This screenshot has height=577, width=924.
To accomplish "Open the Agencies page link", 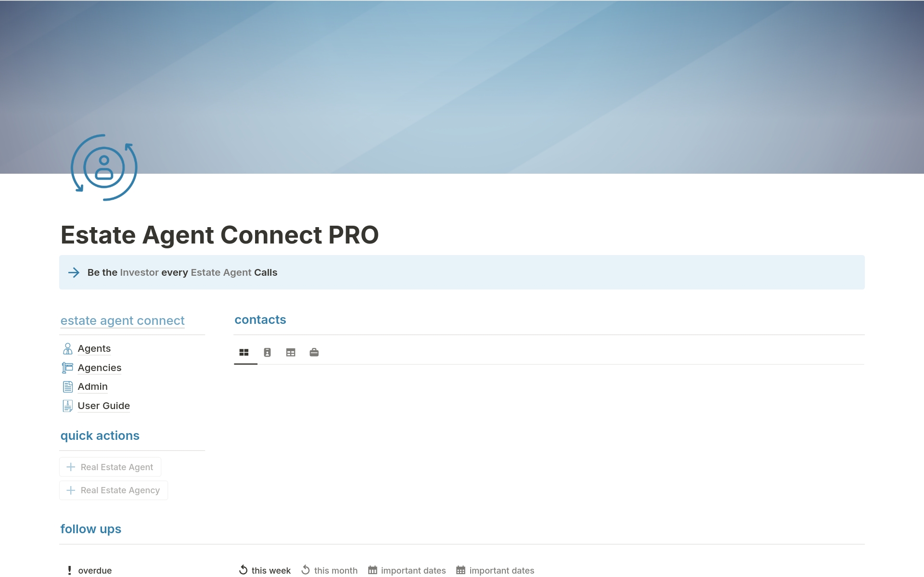I will (100, 368).
